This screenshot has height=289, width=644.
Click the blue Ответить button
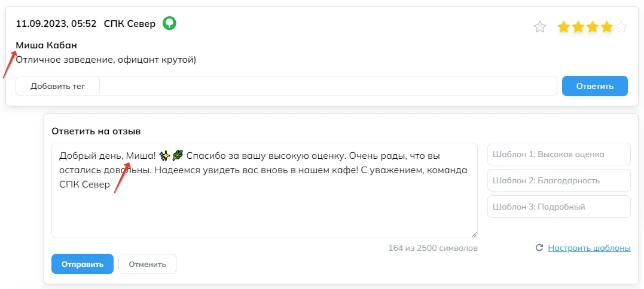coord(595,86)
